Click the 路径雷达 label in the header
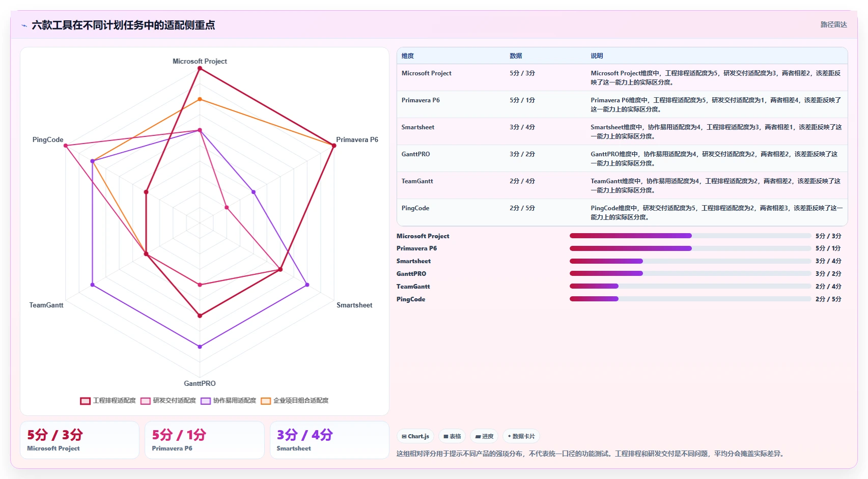This screenshot has width=868, height=479. [833, 24]
